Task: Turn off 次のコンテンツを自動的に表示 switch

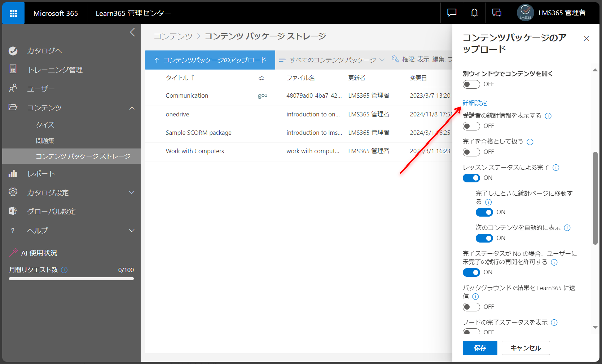Action: coord(484,238)
